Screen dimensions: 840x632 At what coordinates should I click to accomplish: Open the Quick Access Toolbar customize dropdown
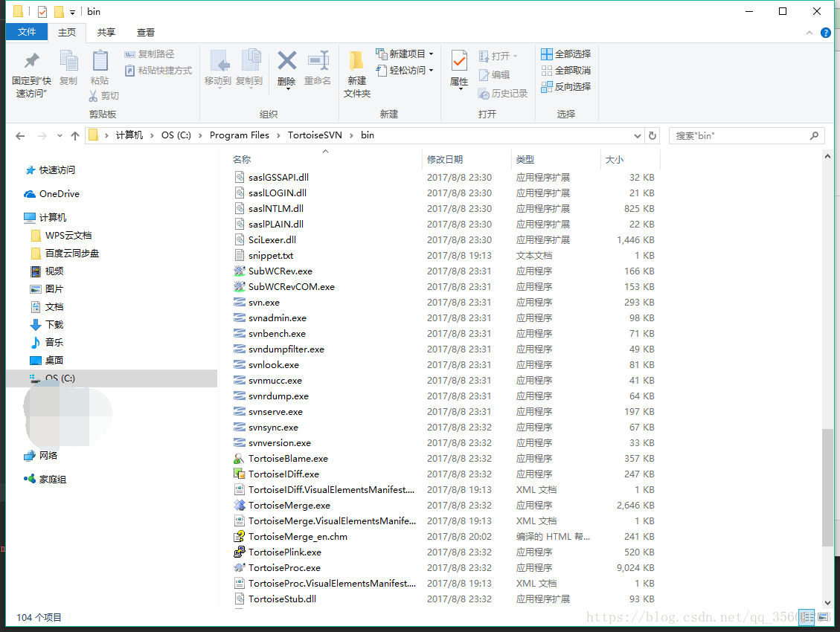point(72,12)
